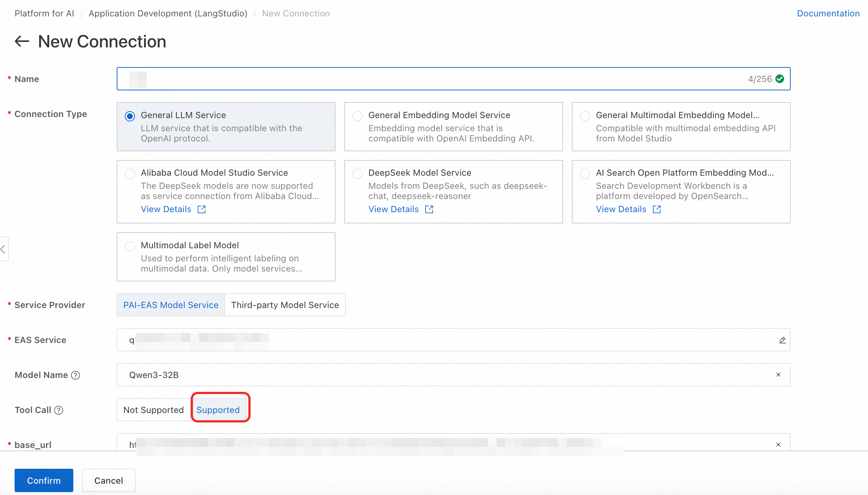This screenshot has height=495, width=868.
Task: Select Not Supported for Tool Call
Action: (x=154, y=410)
